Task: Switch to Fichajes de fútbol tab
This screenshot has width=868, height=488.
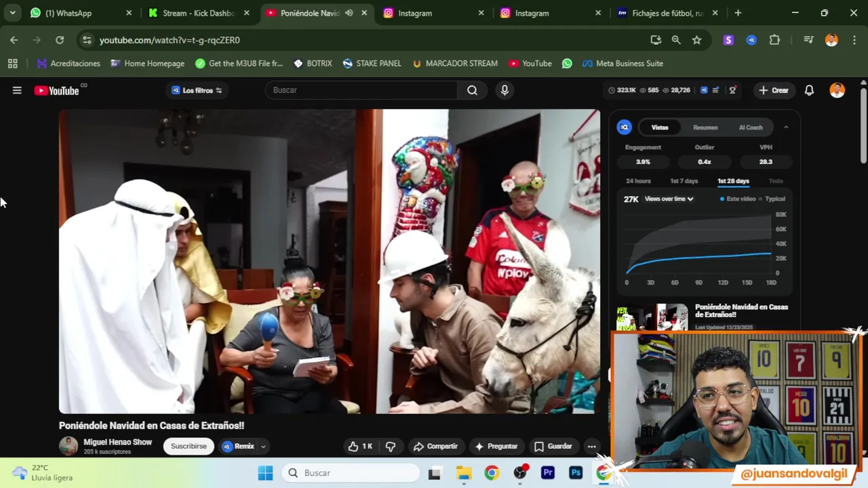Action: tap(668, 13)
